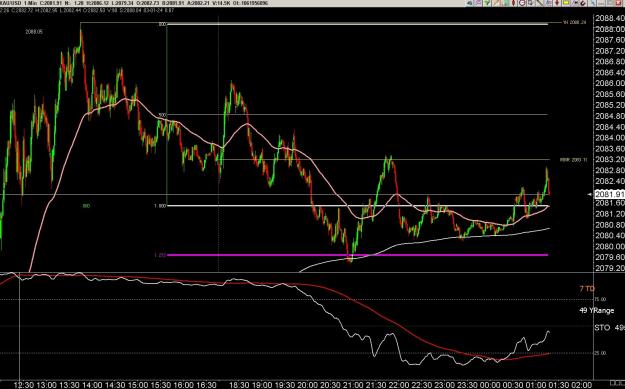Click the red diamond toolbar icon
This screenshot has height=389, width=625.
pos(513,3)
